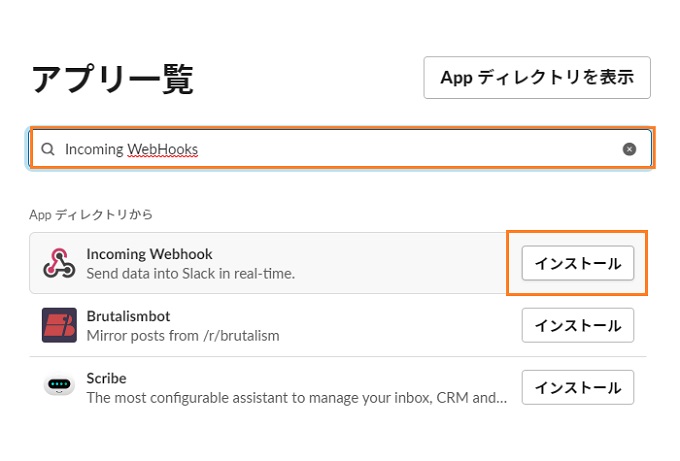Focus the app search input field
The width and height of the screenshot is (680, 461).
pyautogui.click(x=341, y=149)
